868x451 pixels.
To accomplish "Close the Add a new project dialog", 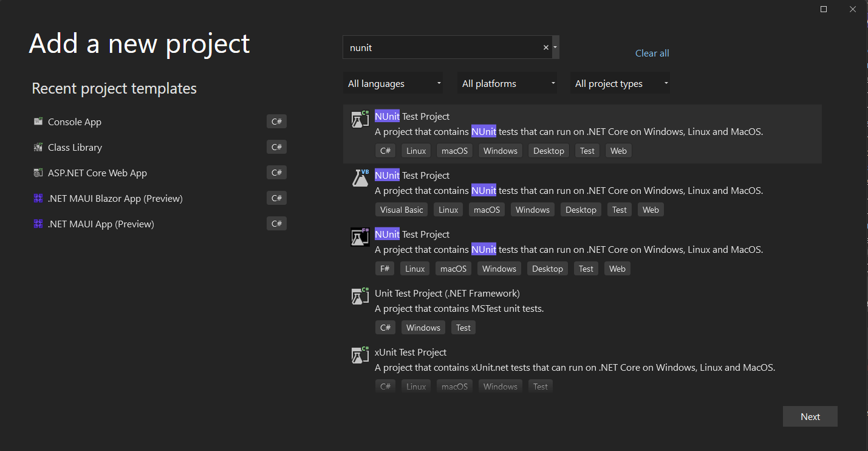I will point(853,9).
